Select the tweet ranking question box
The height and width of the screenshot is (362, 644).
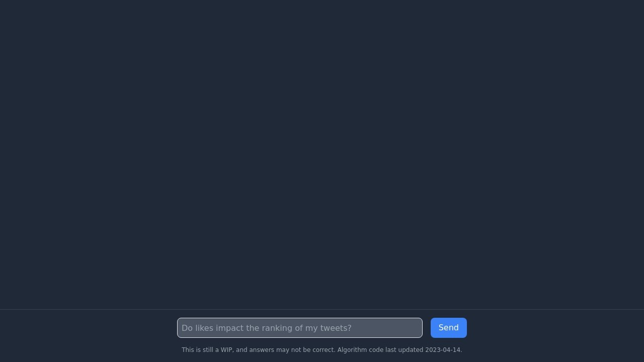click(x=299, y=328)
